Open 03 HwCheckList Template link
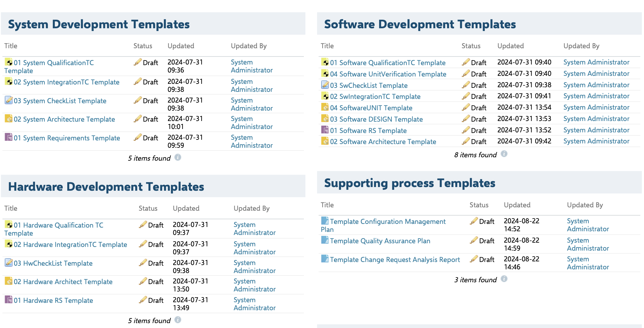Screen dimensions: 644x328 [x=53, y=263]
